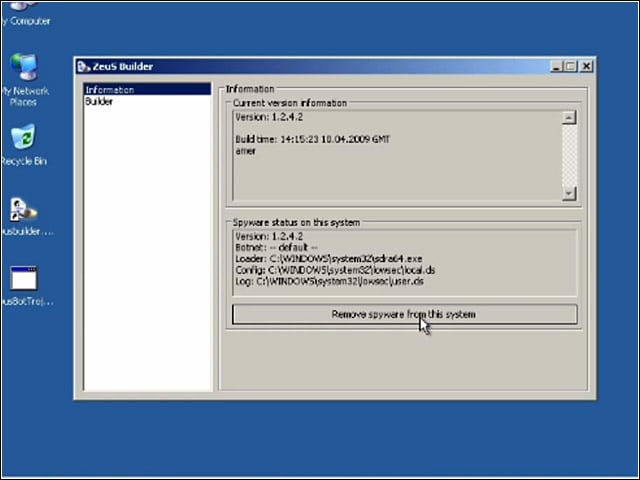Viewport: 640px width, 480px height.
Task: Click the Version line in spyware status box
Action: click(x=269, y=236)
